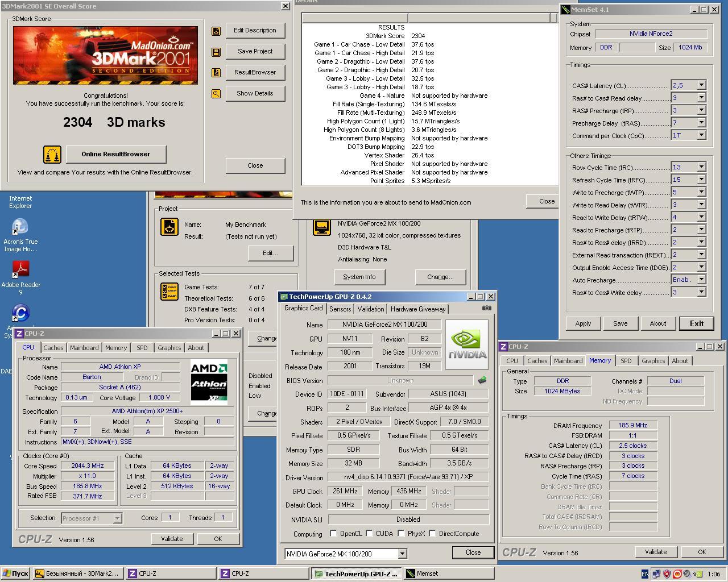Open the Refresh Cycle Time (tRFC) dropdown

point(701,180)
